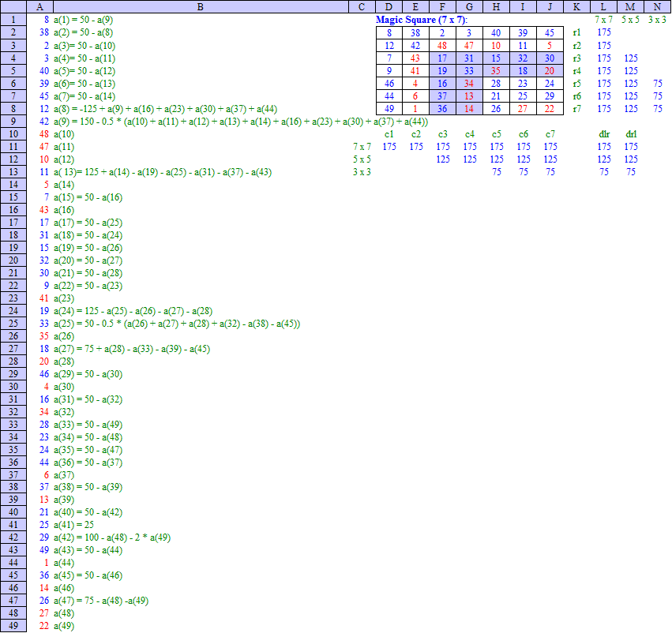Click magic square cell 49
672x633 pixels.
point(389,109)
